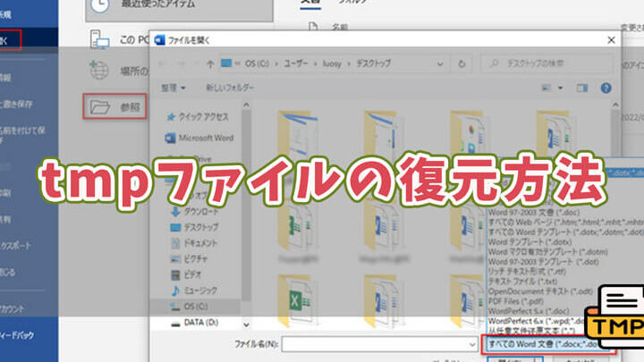Click the デスクトップの検索 search box
Image resolution: width=644 pixels, height=362 pixels.
pos(546,63)
